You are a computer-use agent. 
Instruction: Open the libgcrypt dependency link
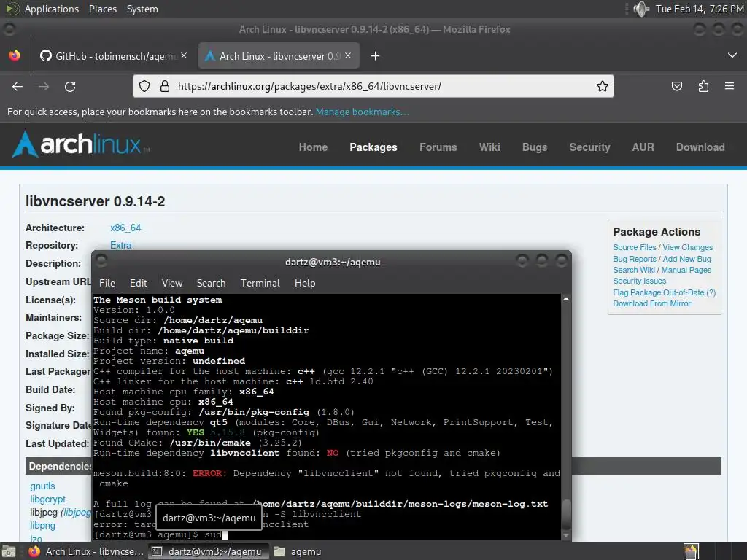(x=47, y=499)
